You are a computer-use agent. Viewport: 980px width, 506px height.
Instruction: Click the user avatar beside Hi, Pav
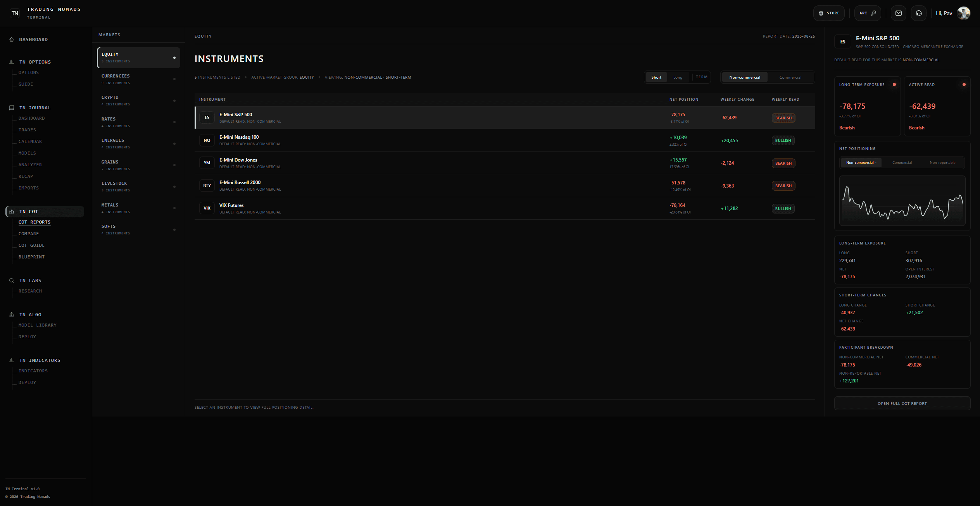(963, 13)
